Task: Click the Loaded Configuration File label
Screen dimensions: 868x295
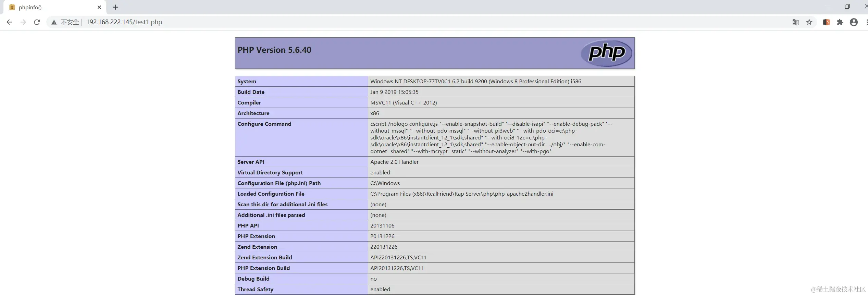Action: click(271, 194)
